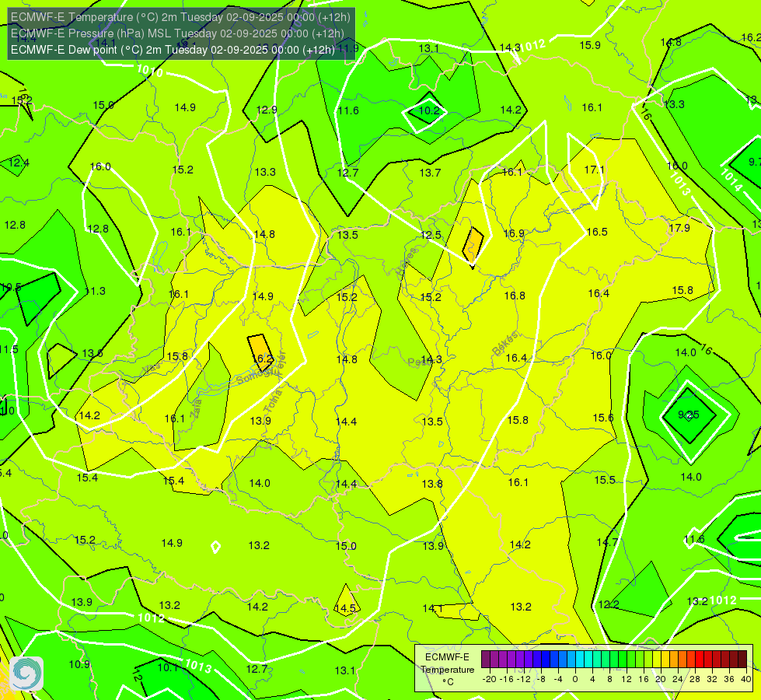The image size is (761, 700).
Task: Click the 10.2 temperature value
Action: coord(429,110)
